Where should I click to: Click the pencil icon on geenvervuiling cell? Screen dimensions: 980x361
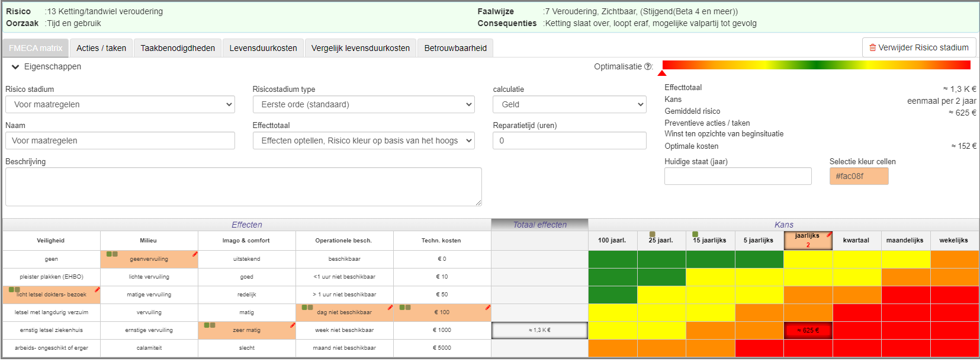pos(195,254)
